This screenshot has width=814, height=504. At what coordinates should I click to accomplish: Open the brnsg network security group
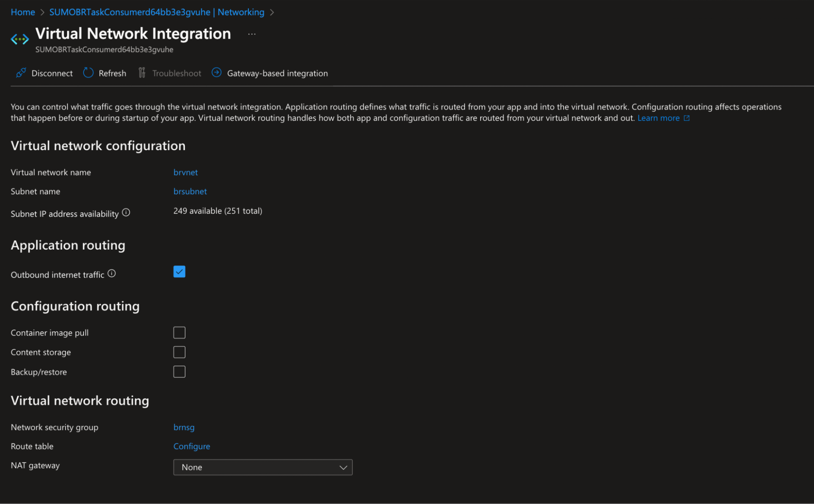click(184, 427)
